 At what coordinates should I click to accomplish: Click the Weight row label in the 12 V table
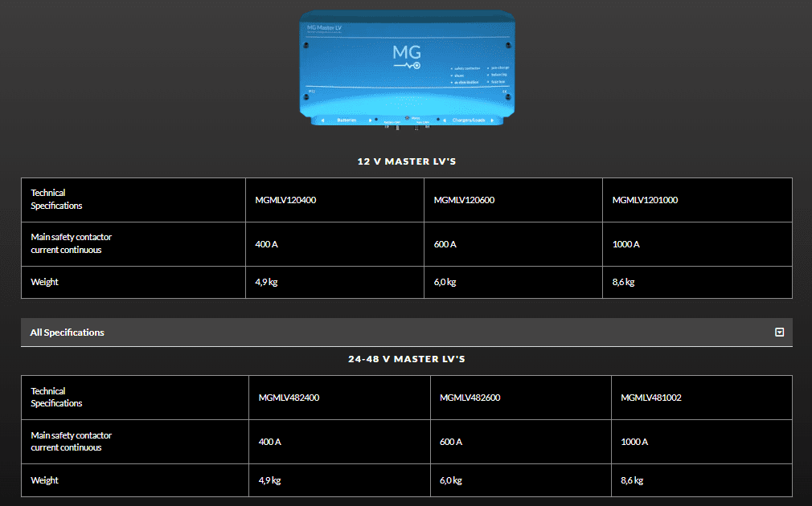(44, 283)
